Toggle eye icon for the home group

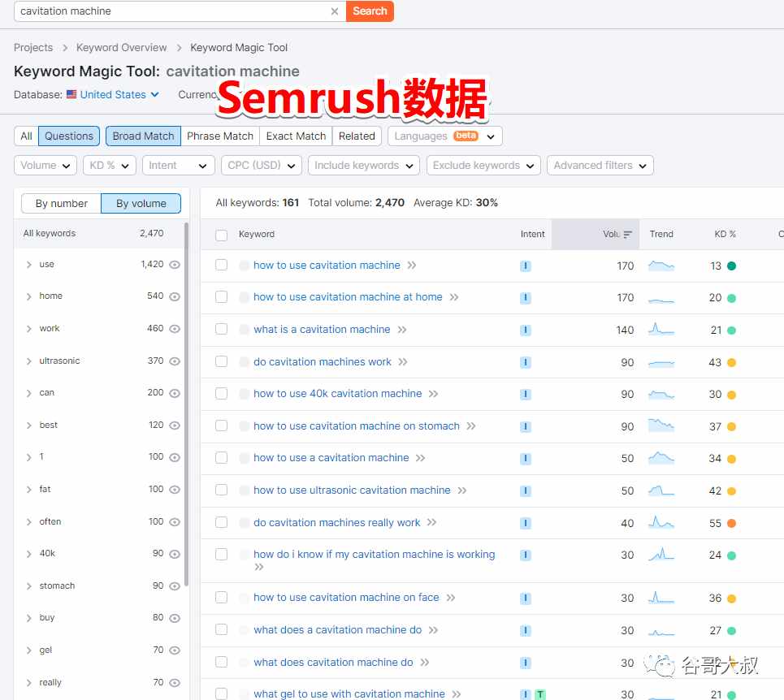(175, 296)
